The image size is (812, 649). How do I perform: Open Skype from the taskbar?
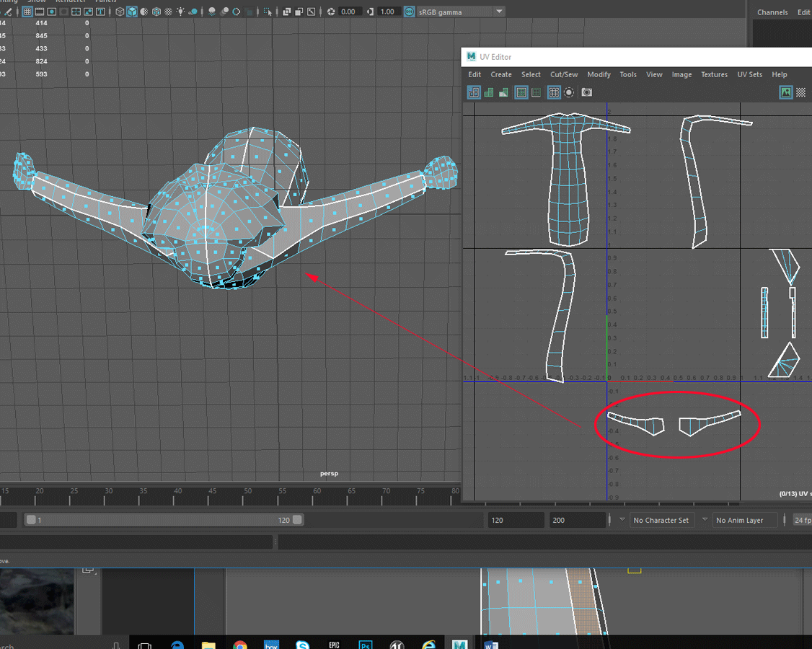[302, 645]
